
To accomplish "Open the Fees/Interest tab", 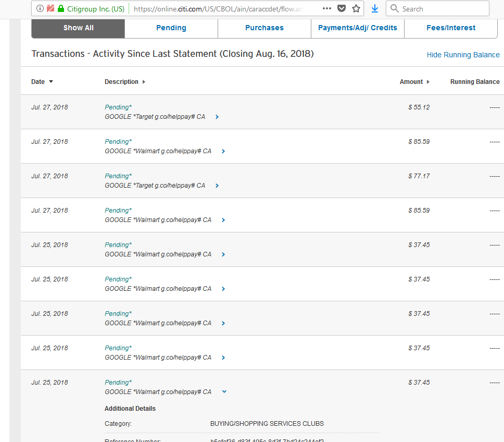I will [451, 28].
